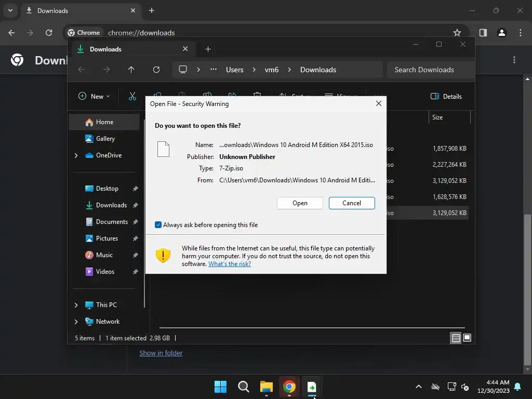The width and height of the screenshot is (532, 399).
Task: Select the file sized 2,227,264 KB
Action: pyautogui.click(x=449, y=165)
